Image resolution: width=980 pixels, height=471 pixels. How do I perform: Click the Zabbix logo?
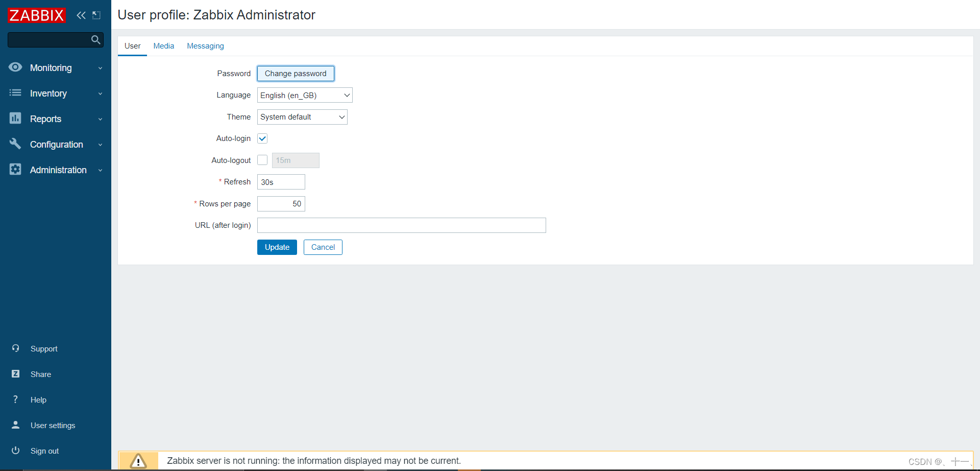[37, 15]
